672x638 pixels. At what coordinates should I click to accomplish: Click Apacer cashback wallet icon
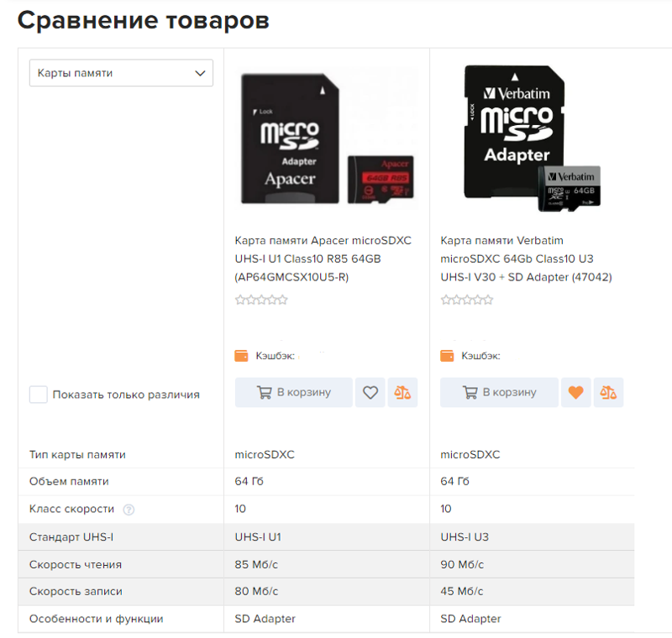(x=241, y=356)
